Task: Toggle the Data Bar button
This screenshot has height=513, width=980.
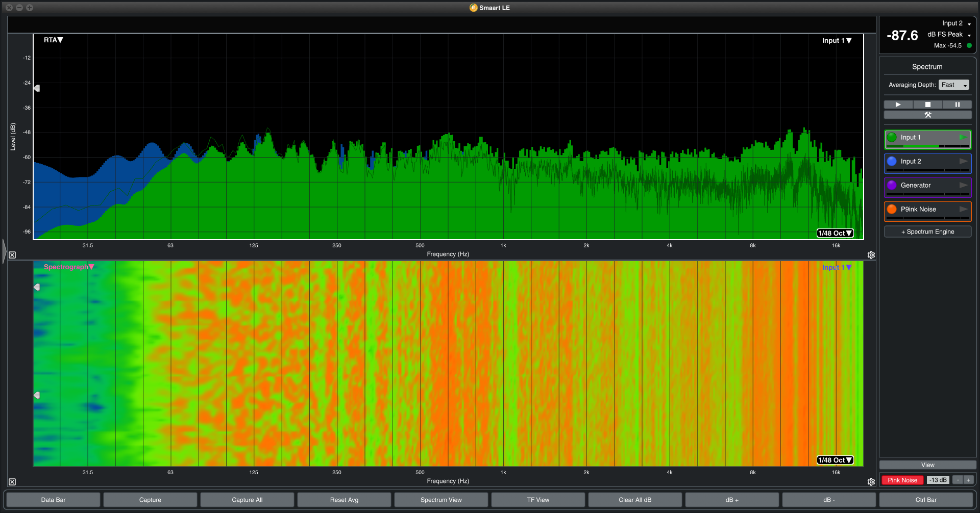Action: (53, 500)
